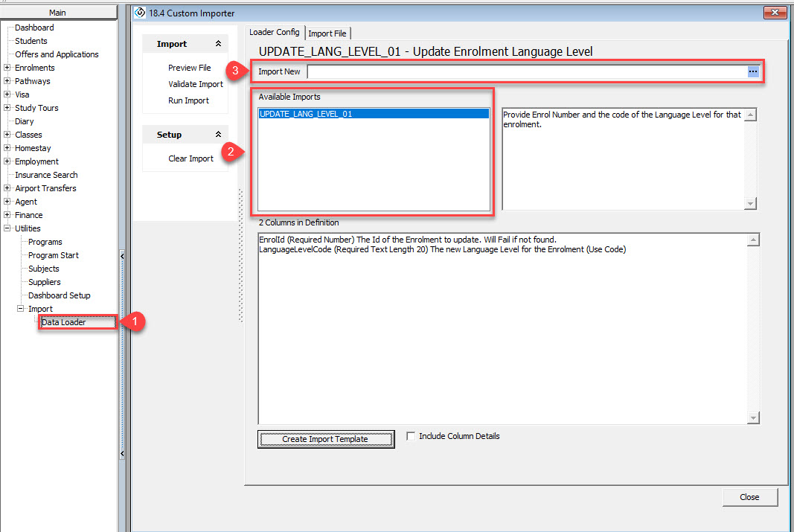Click the ellipsis browse button in Import New
Screen dimensions: 794x532
point(752,71)
